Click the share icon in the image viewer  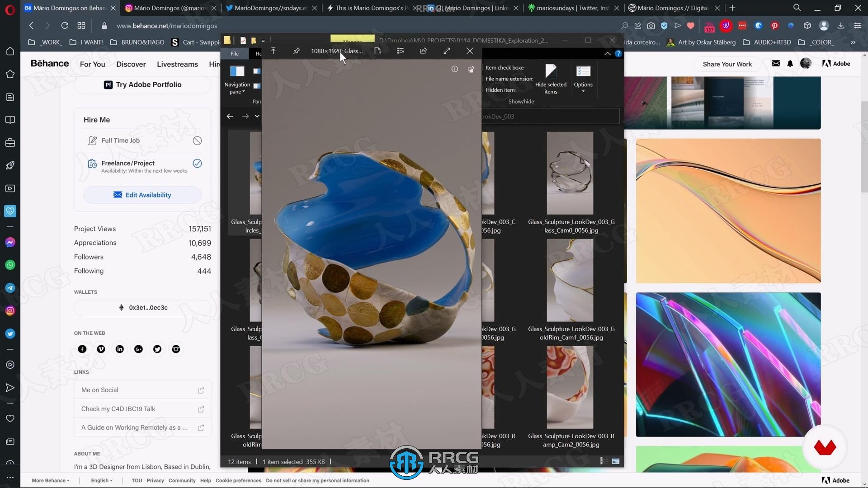pos(424,51)
